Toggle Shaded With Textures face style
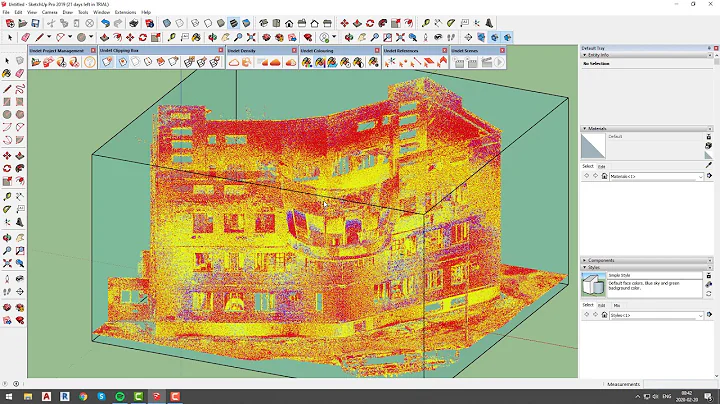Image resolution: width=720 pixels, height=404 pixels. click(x=234, y=23)
